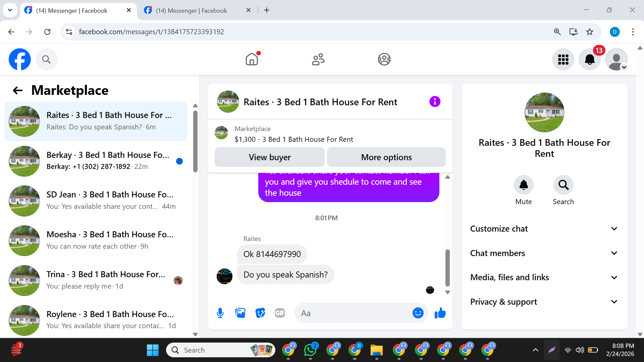Expand Privacy & support section
The image size is (644, 362).
click(x=544, y=302)
